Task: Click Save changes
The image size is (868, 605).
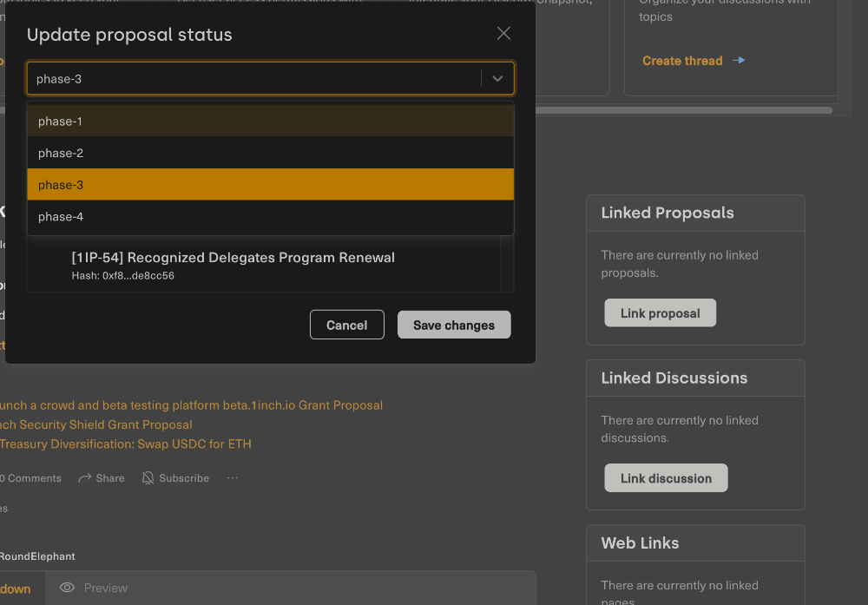Action: (454, 326)
